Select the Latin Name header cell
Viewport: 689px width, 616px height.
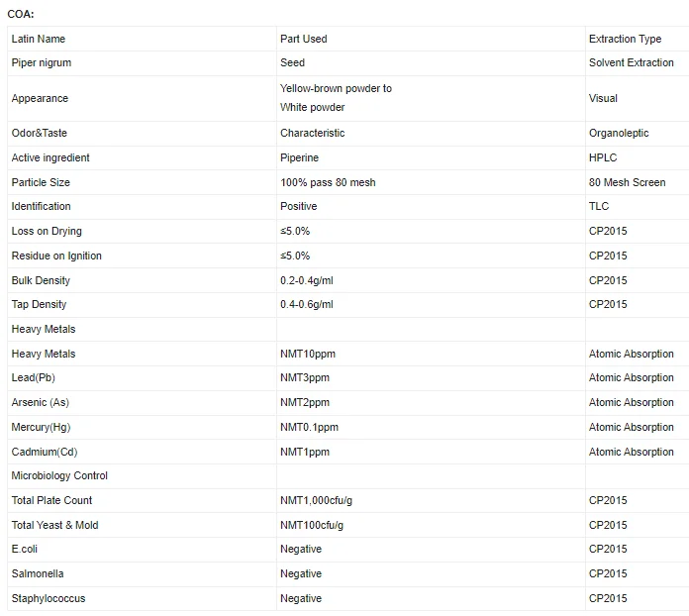[142, 39]
